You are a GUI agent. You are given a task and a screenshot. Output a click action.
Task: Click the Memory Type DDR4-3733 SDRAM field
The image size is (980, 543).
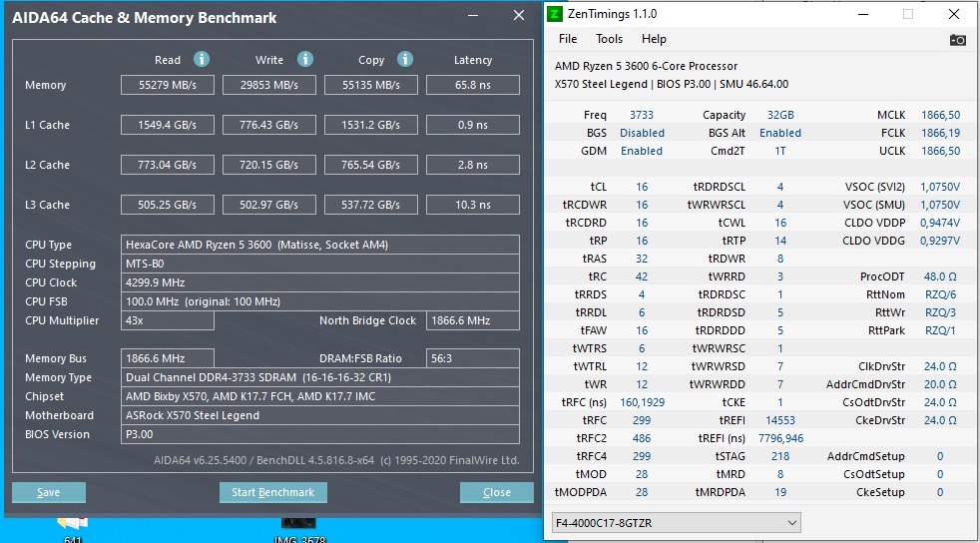click(x=320, y=377)
